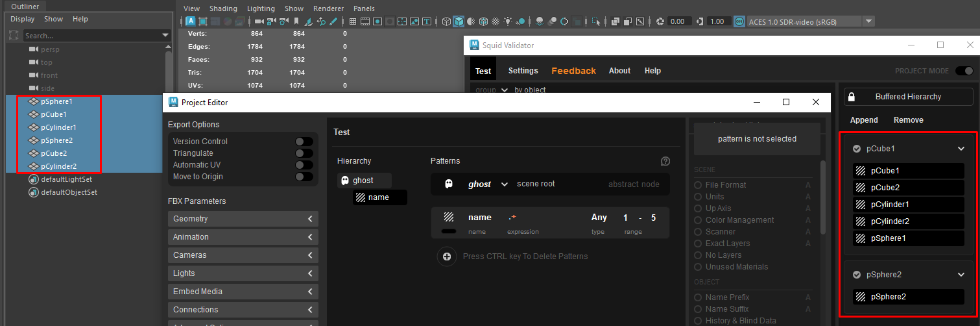This screenshot has width=980, height=326.
Task: Toggle the Use All Lights bulb icon
Action: click(508, 21)
